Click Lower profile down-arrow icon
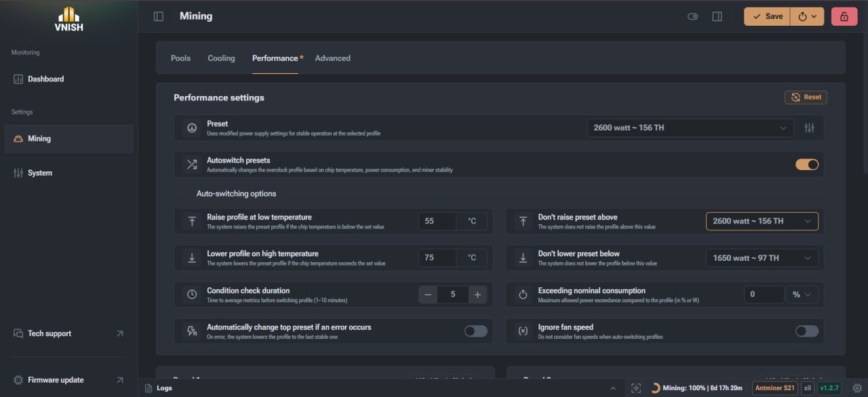The height and width of the screenshot is (397, 868). point(192,257)
